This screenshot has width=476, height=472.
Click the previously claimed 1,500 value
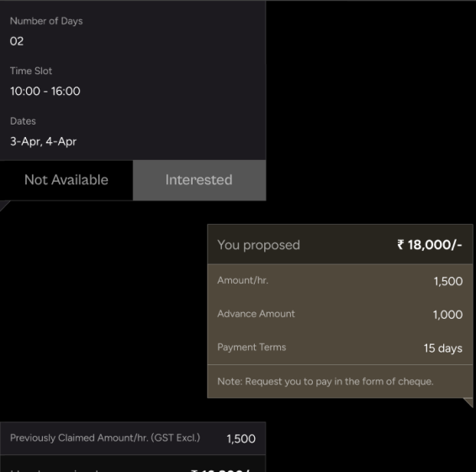[x=241, y=438]
